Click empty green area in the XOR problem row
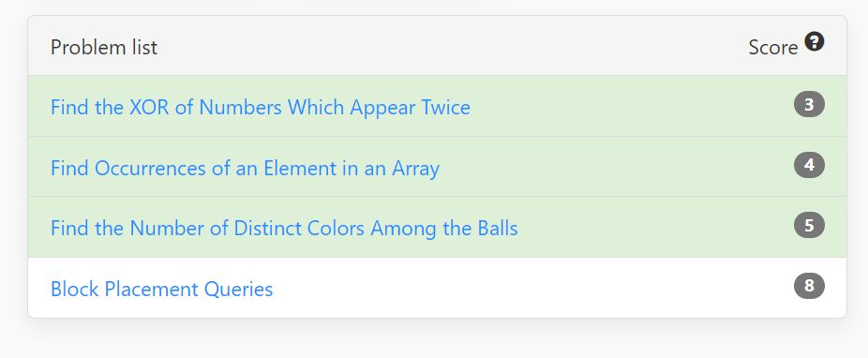The width and height of the screenshot is (868, 358). pyautogui.click(x=631, y=106)
